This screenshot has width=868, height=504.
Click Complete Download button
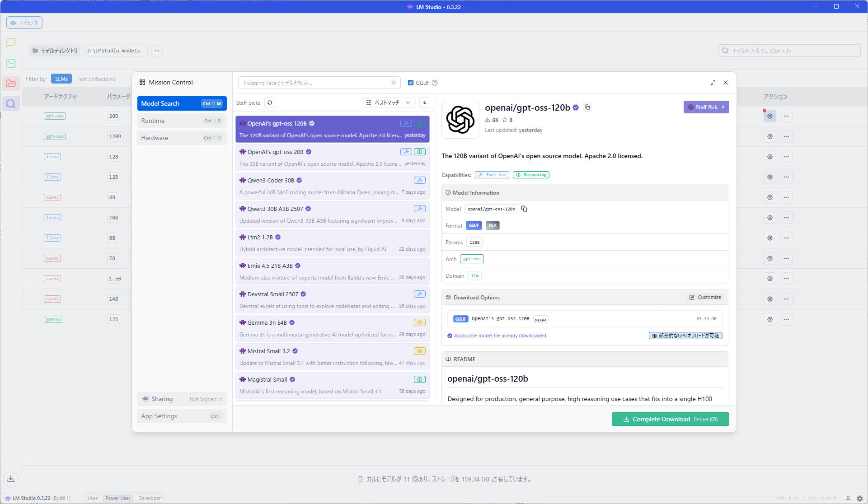click(x=670, y=419)
